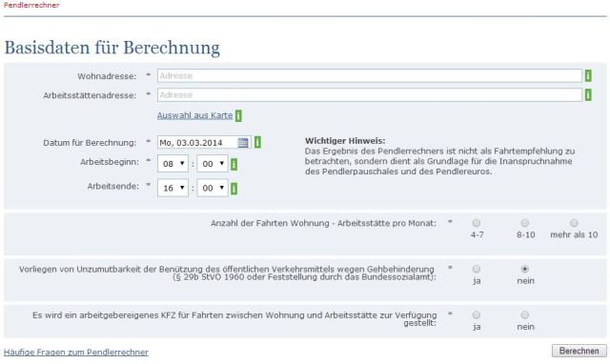The image size is (610, 364).
Task: Open 'Häufige Fragen zum Pendlerrechner' link
Action: (76, 353)
